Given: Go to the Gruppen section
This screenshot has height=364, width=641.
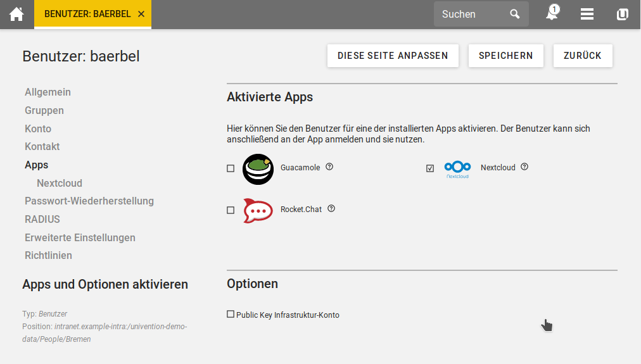Looking at the screenshot, I should coord(44,110).
